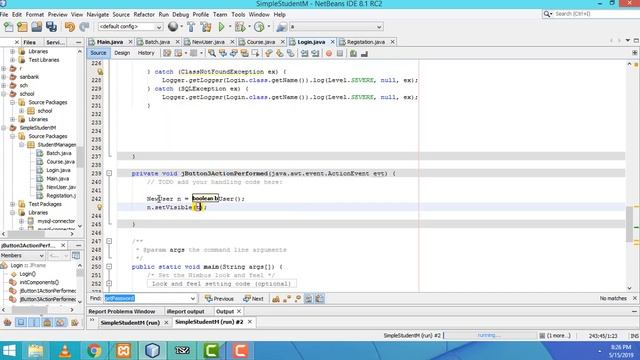Click the Clean and Build icon
The image size is (640, 360).
pyautogui.click(x=206, y=27)
